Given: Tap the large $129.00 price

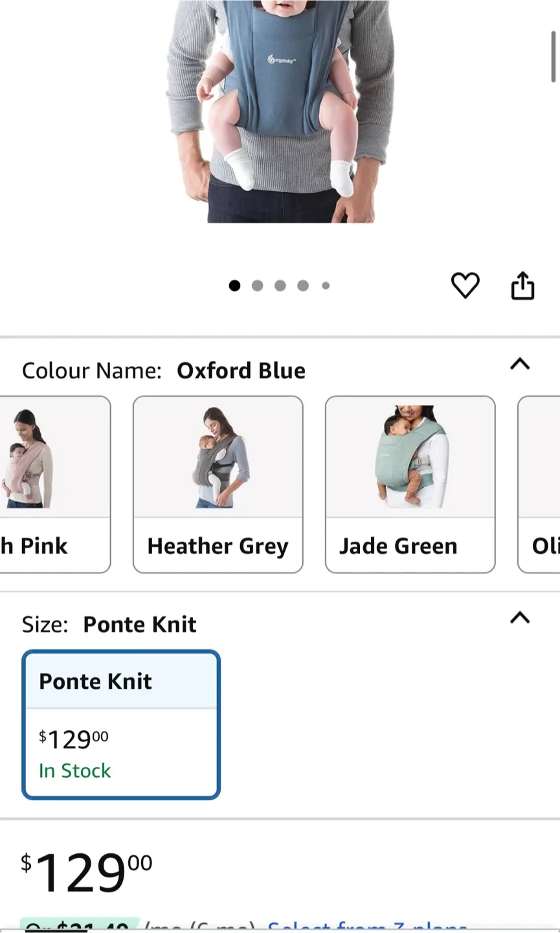Looking at the screenshot, I should [x=87, y=872].
